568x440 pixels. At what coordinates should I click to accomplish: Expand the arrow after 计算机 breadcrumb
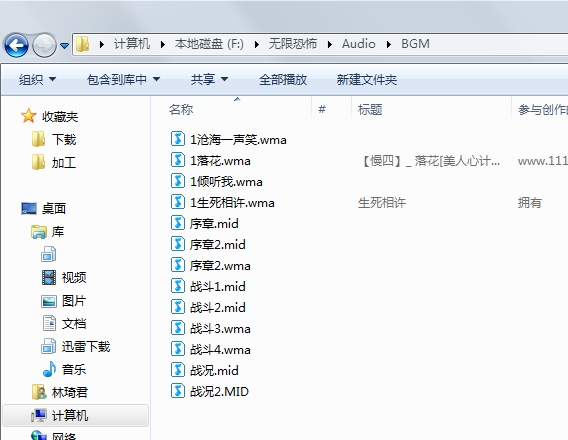tap(163, 45)
